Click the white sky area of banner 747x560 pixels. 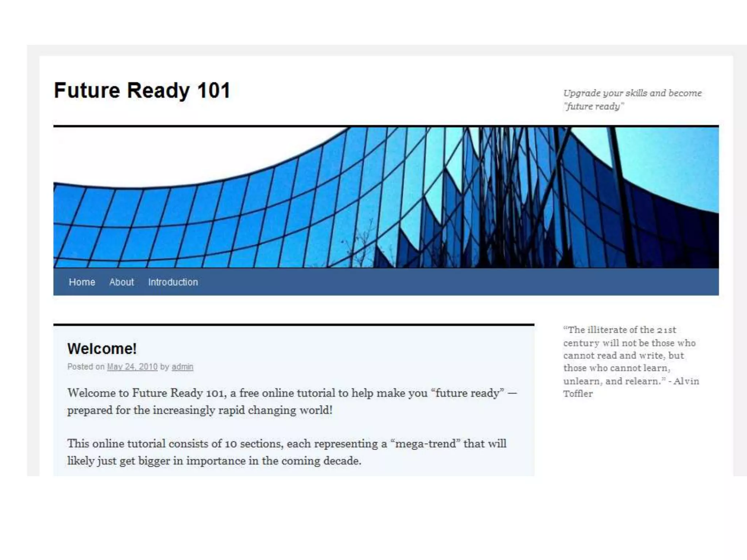(164, 153)
